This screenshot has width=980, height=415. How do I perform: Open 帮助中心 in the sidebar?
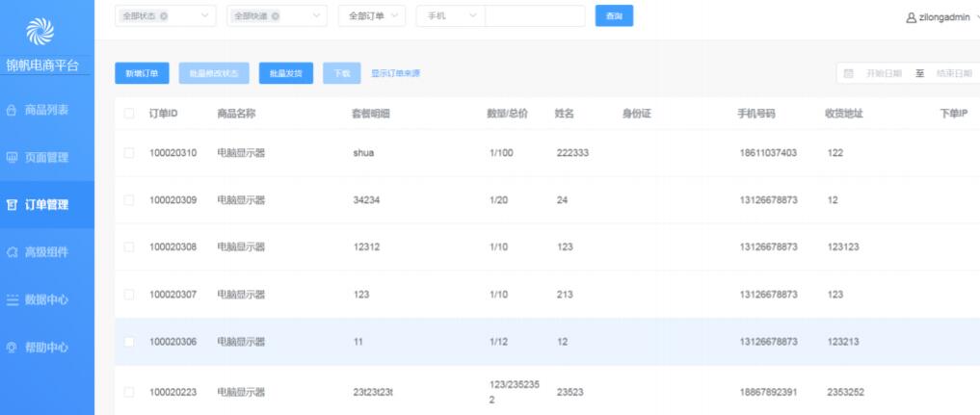[47, 348]
